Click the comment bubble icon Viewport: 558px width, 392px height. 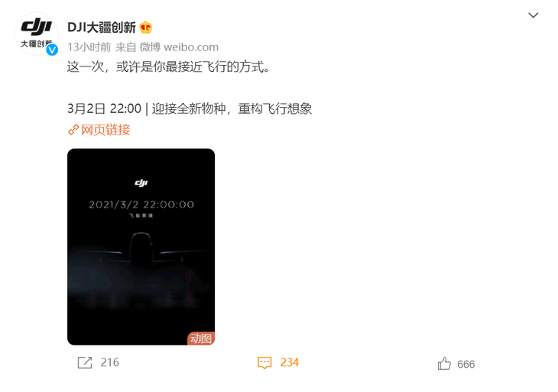pos(264,363)
